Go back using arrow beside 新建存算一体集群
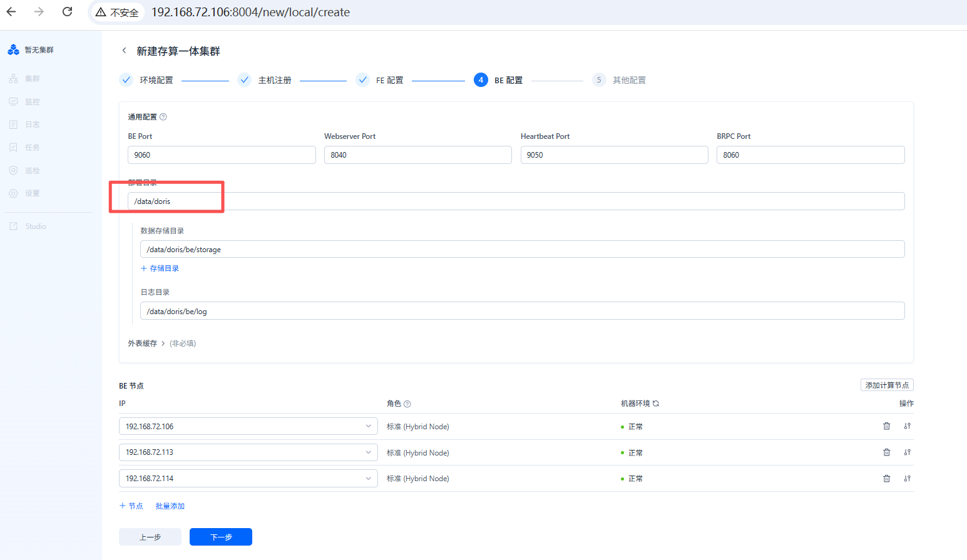This screenshot has height=560, width=967. 124,51
